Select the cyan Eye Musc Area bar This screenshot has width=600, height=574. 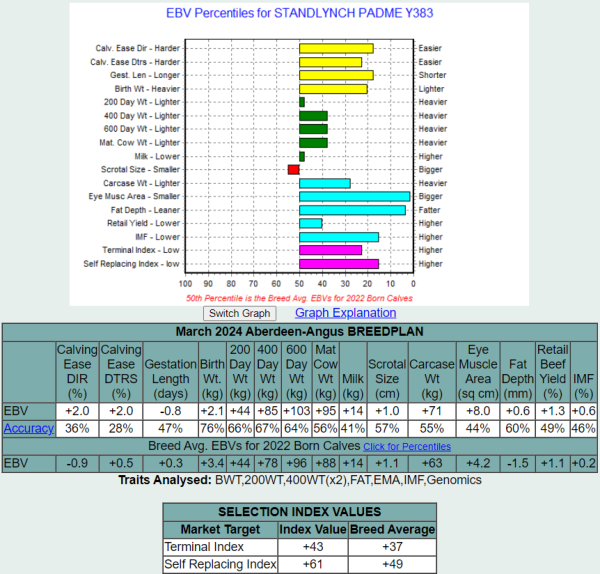coord(354,197)
